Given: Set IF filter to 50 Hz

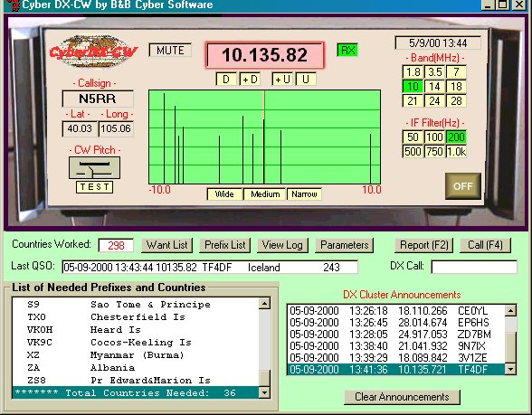Looking at the screenshot, I should (413, 137).
